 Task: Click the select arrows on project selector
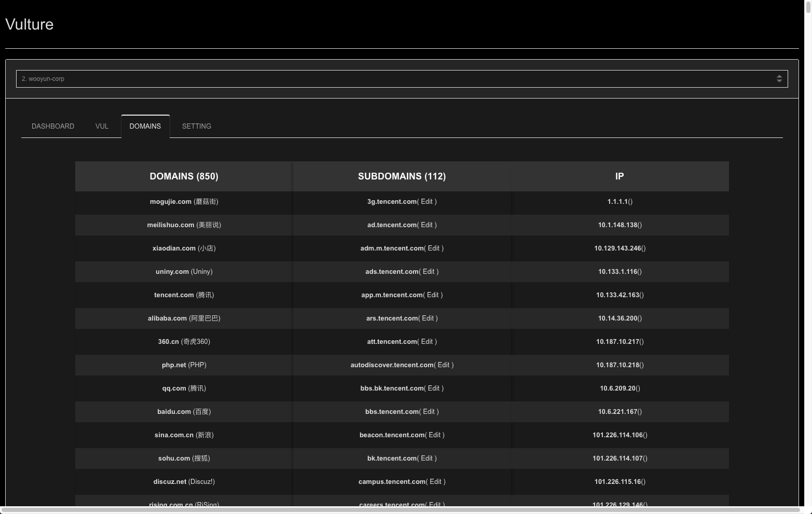pyautogui.click(x=779, y=79)
